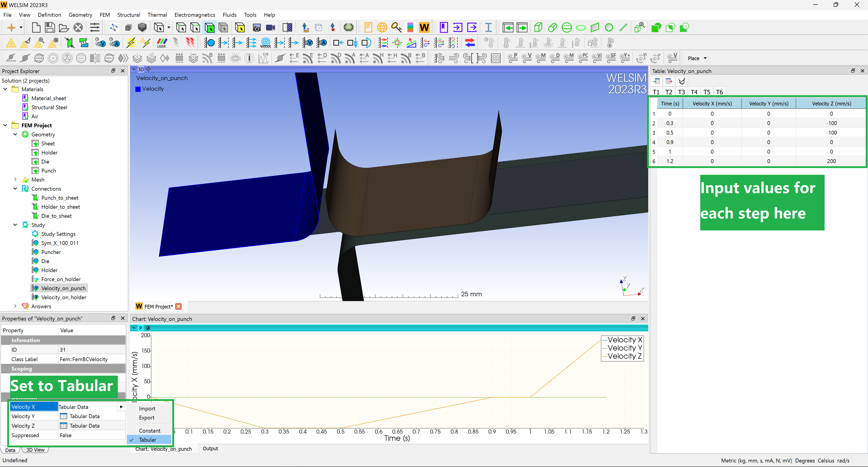Select the color map gradient toolbar icon
This screenshot has width=868, height=467.
(410, 27)
